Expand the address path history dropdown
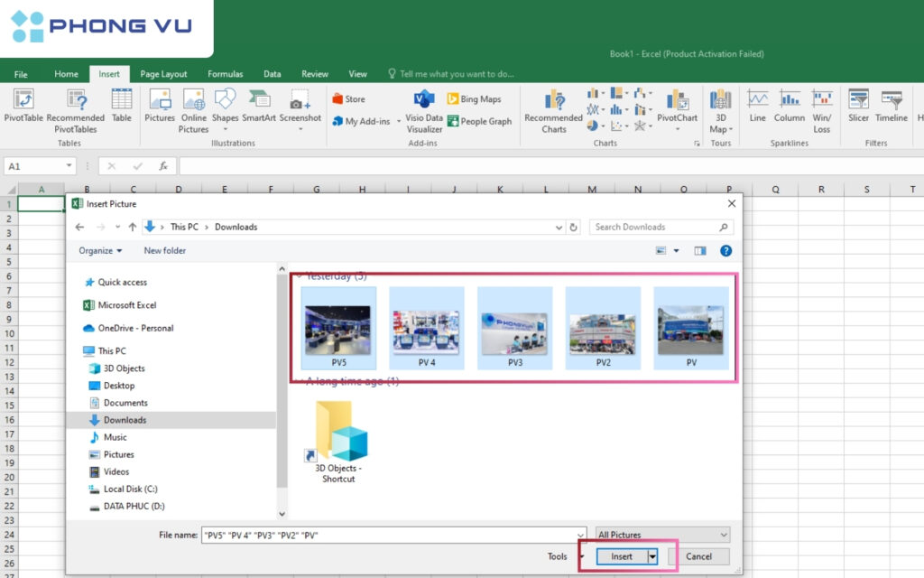This screenshot has width=924, height=578. point(559,227)
